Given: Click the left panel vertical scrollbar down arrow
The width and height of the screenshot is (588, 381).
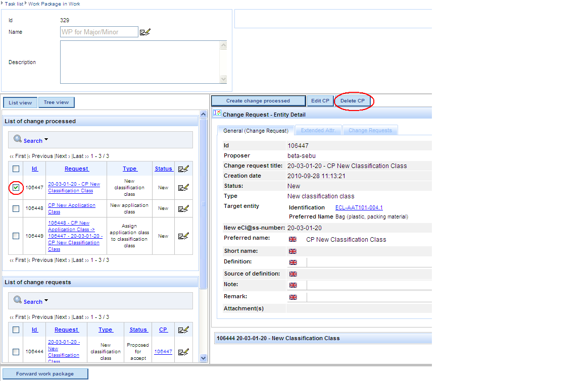Looking at the screenshot, I should (x=204, y=358).
